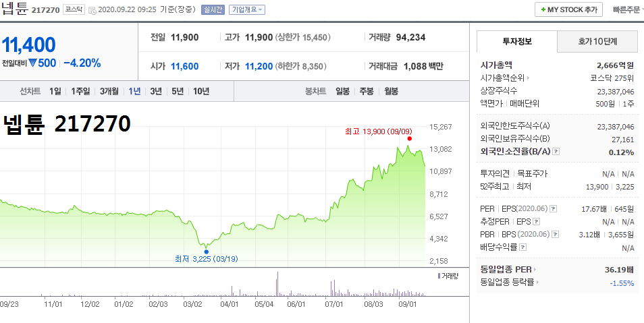Click the blue down-triangle icon by 500

(33, 63)
